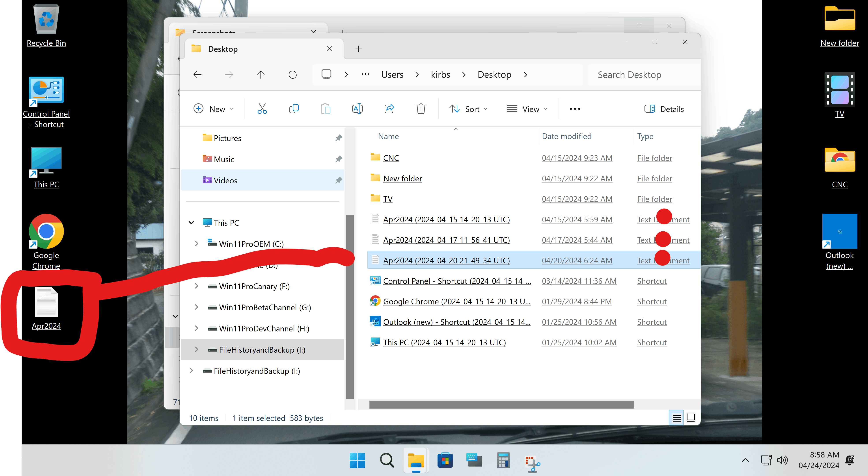This screenshot has width=868, height=476.
Task: Open the Calculator from the taskbar
Action: [x=503, y=460]
